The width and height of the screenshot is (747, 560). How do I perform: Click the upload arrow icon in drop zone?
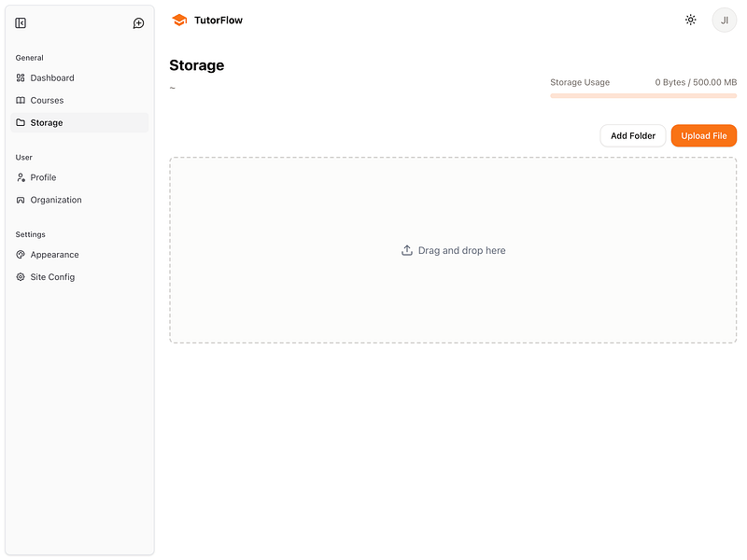point(407,249)
